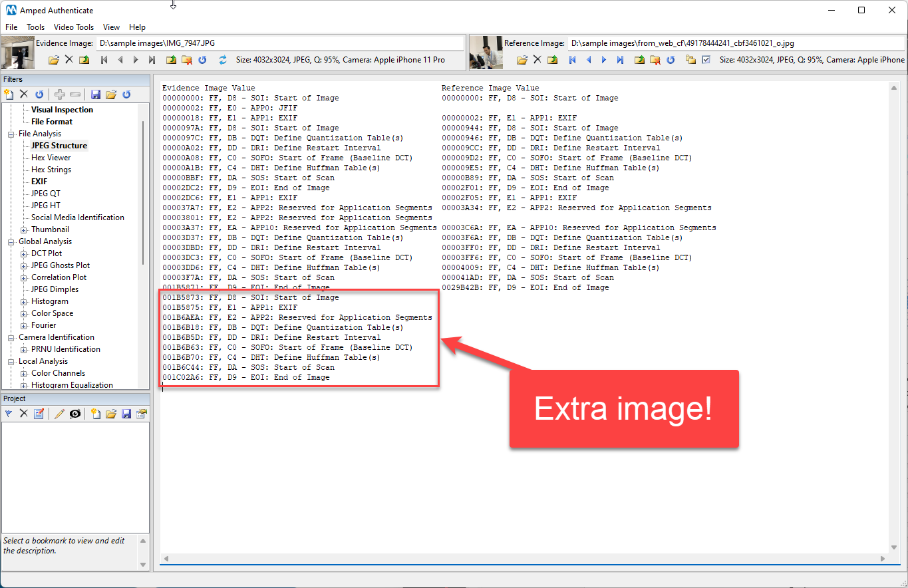Select the Social Media Identification filter

(x=77, y=218)
